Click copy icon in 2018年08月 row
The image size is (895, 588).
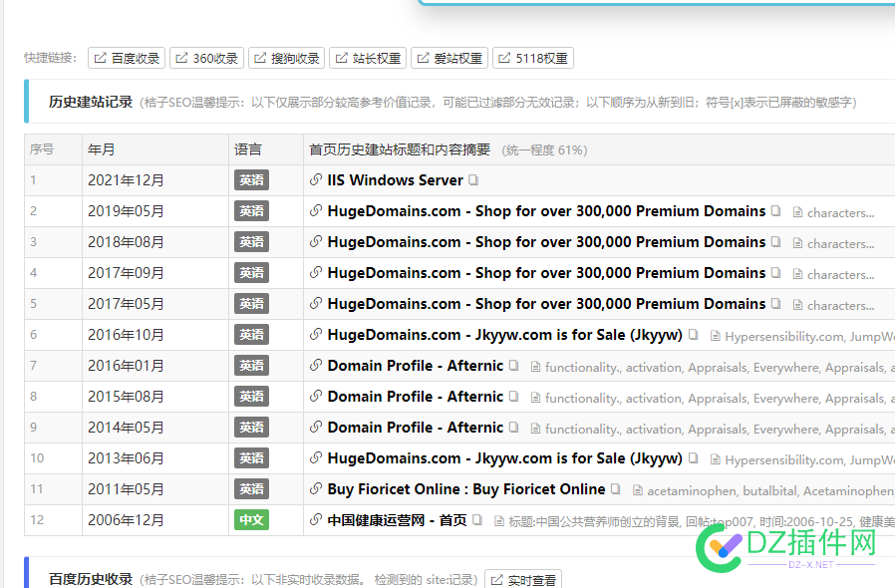(x=775, y=241)
